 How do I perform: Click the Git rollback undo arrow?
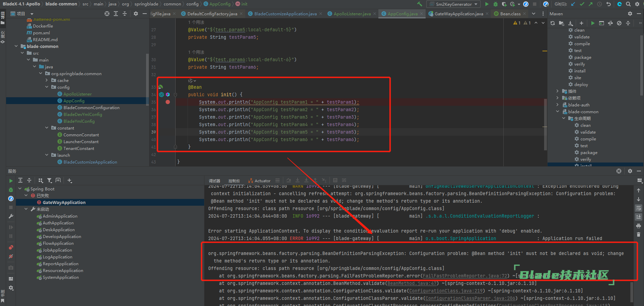[609, 4]
